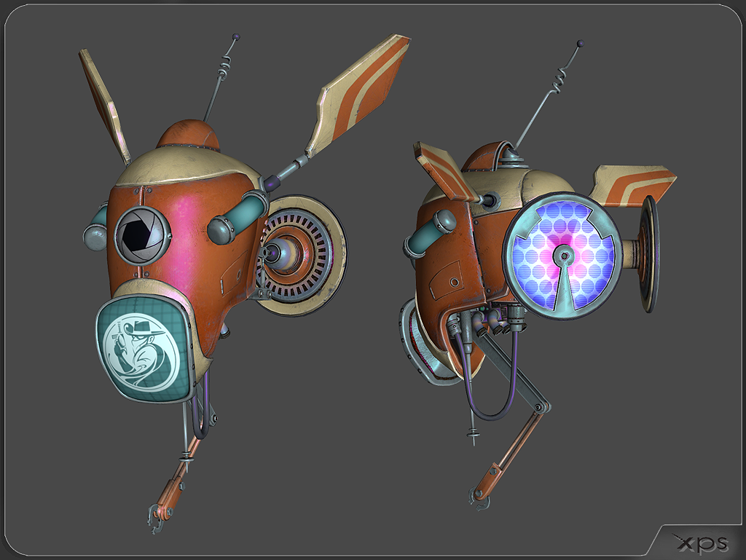The height and width of the screenshot is (560, 746).
Task: Click the looping purple cable under right robot
Action: [x=490, y=374]
